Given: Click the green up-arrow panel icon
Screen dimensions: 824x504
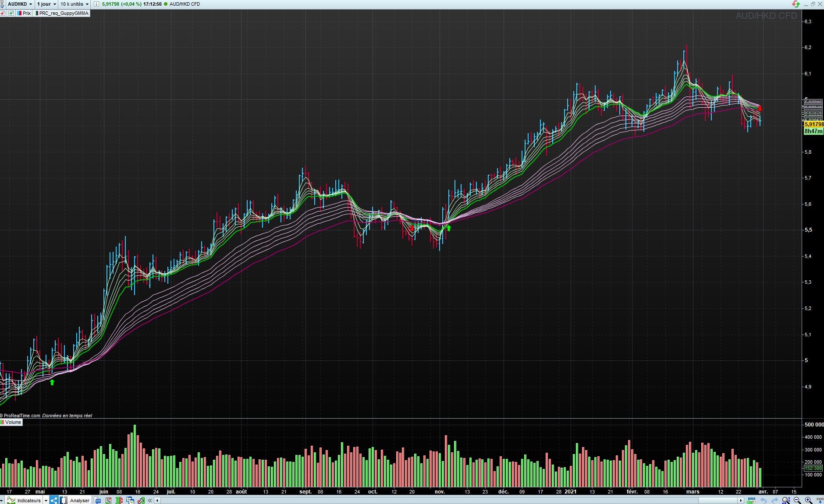Looking at the screenshot, I should coord(11,13).
